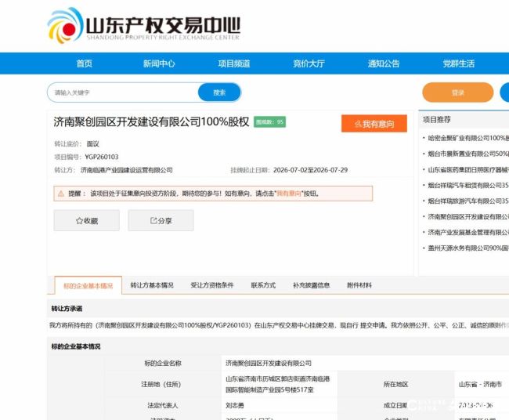Click the orange 我有意向 link in the reminder

pos(289,194)
